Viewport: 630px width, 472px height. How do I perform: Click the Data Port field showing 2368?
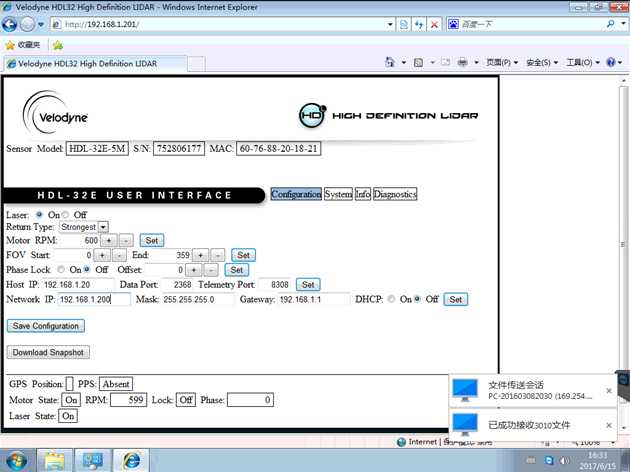[x=177, y=285]
